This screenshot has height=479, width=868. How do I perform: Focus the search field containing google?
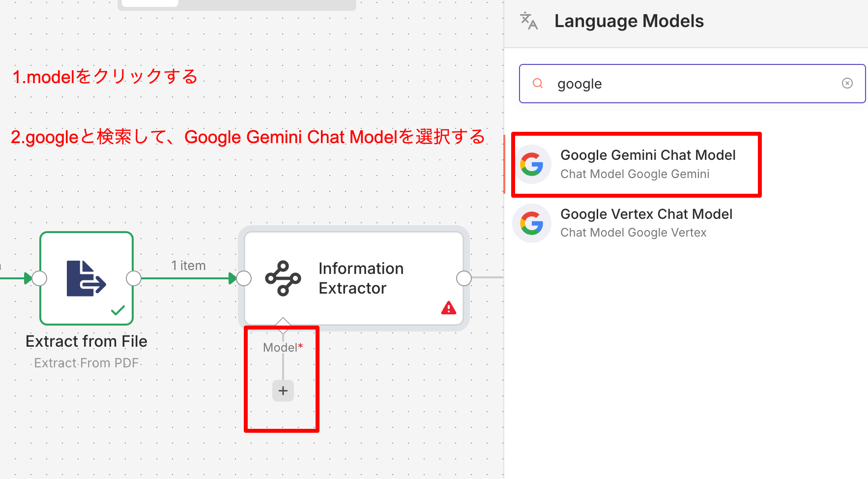point(688,84)
